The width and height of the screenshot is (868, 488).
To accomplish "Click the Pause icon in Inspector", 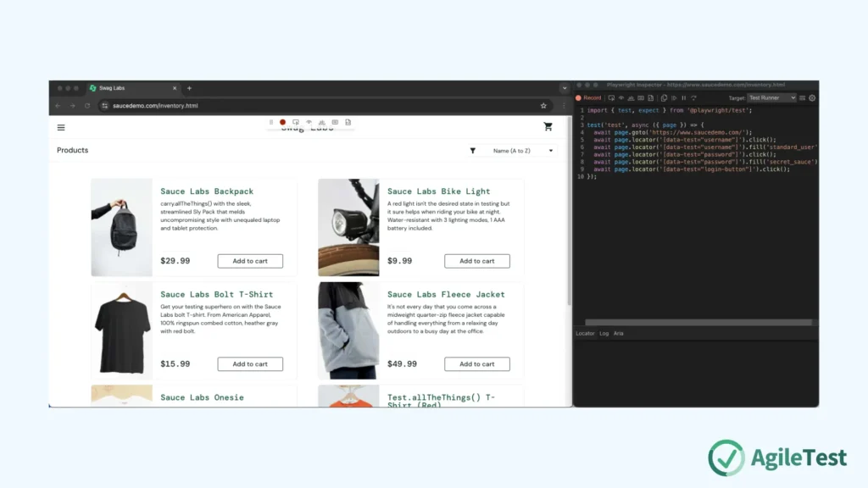I will [684, 98].
